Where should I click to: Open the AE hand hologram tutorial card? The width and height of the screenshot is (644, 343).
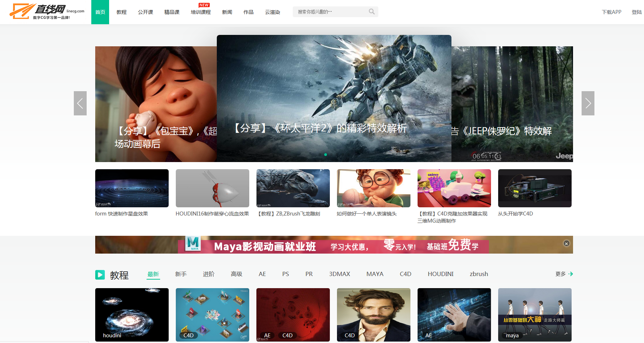tap(454, 315)
